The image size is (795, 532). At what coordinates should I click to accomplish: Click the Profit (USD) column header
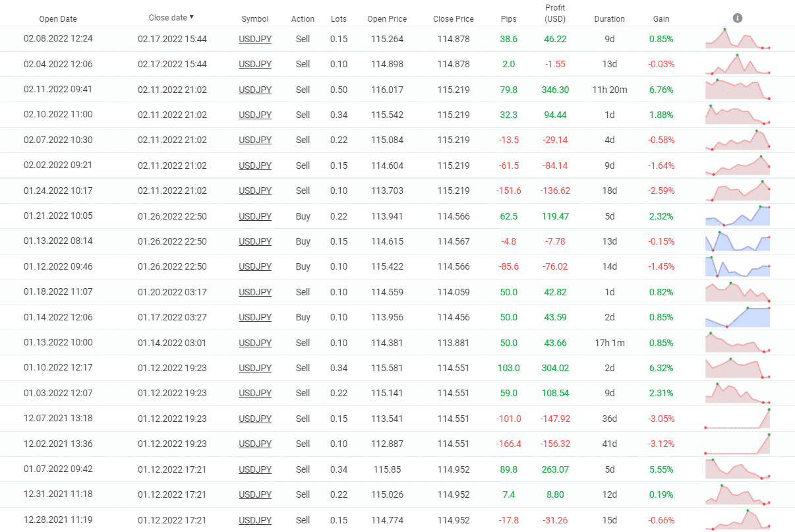click(x=555, y=13)
